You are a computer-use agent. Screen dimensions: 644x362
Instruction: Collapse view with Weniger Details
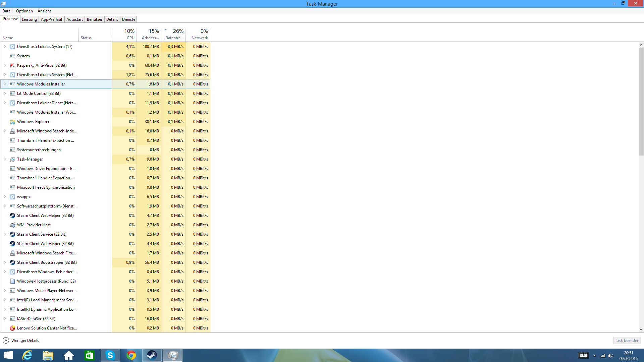[x=21, y=341]
